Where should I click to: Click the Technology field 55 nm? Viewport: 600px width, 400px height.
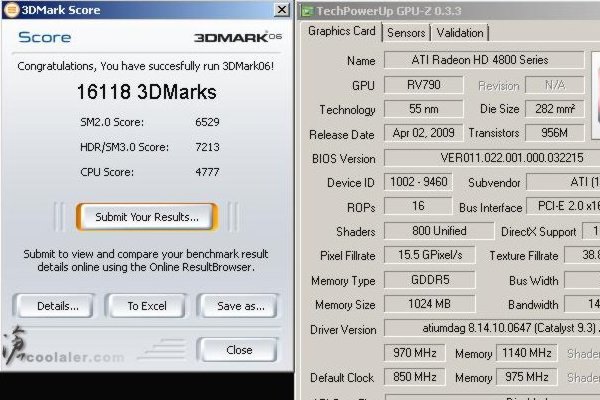(423, 109)
